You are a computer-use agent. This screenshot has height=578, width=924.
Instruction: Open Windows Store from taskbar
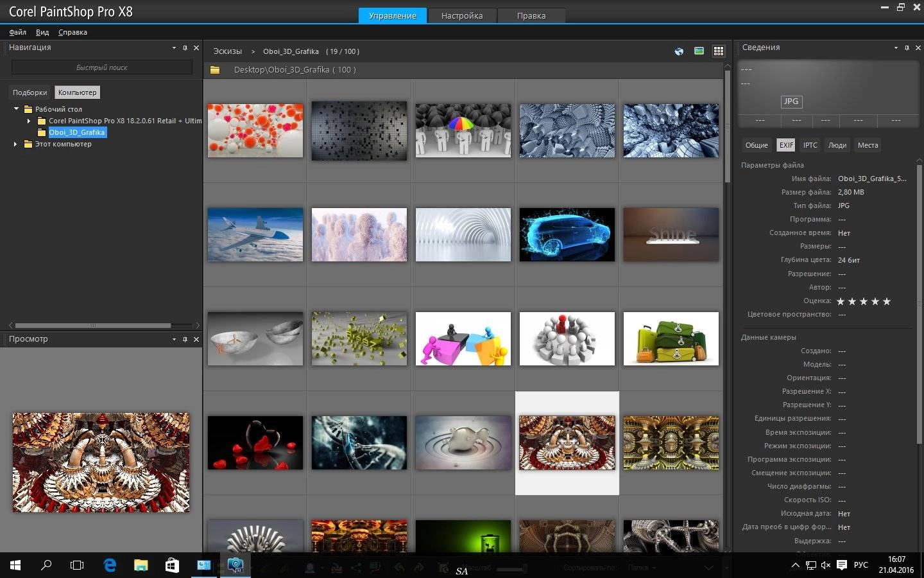(172, 565)
